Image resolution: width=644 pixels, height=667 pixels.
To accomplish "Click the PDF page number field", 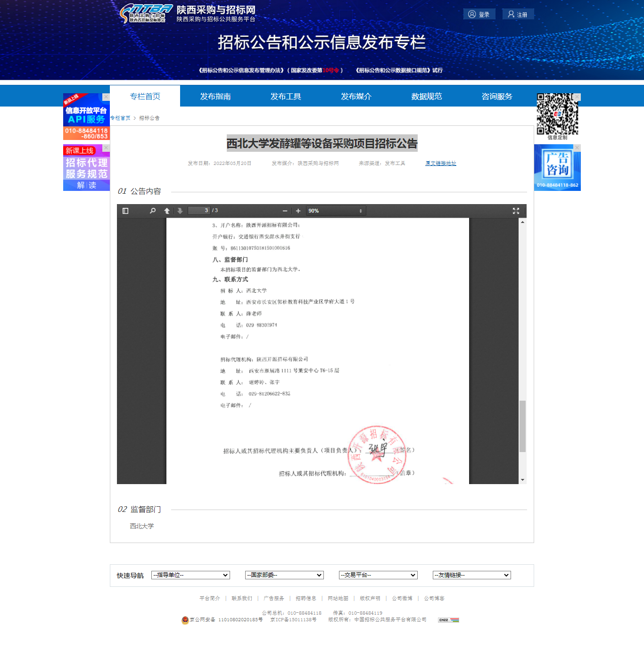I will click(198, 211).
